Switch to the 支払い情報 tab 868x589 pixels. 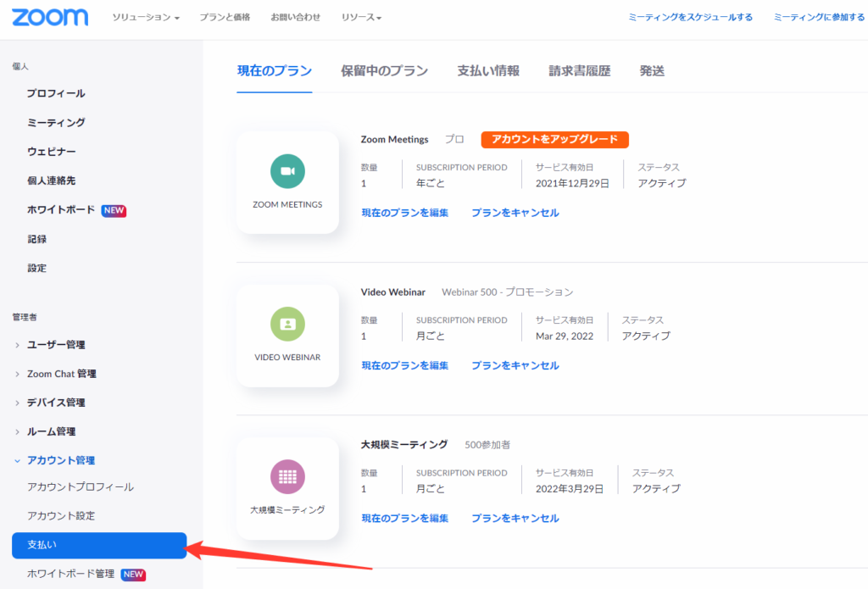[488, 71]
